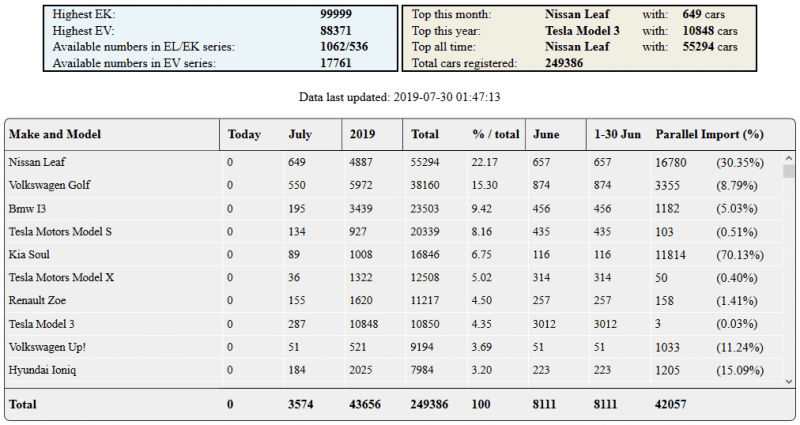This screenshot has height=425, width=800.
Task: Click Tesla Model 3 June value 3012
Action: 544,324
